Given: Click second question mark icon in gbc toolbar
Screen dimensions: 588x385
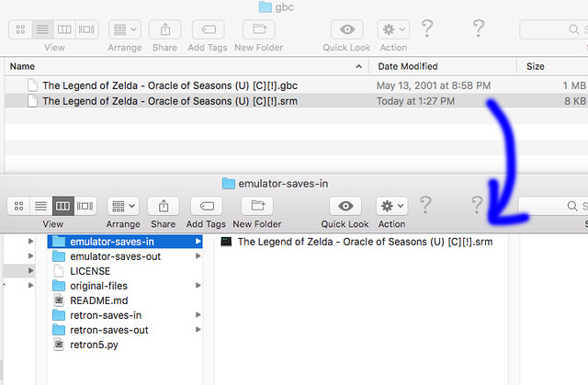Looking at the screenshot, I should (479, 28).
